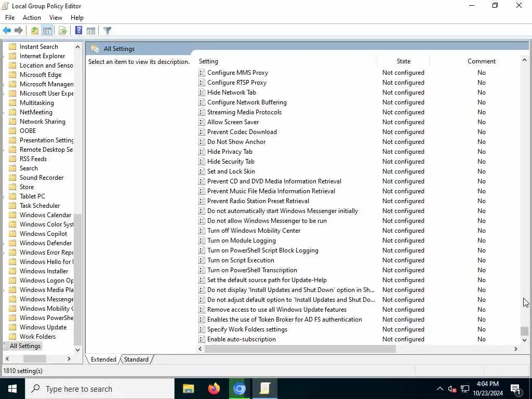This screenshot has width=532, height=399.
Task: Open the File menu
Action: click(x=10, y=18)
